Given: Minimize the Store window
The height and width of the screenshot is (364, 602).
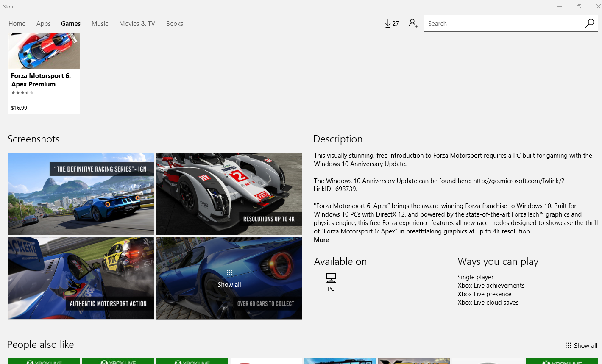Looking at the screenshot, I should pos(560,6).
